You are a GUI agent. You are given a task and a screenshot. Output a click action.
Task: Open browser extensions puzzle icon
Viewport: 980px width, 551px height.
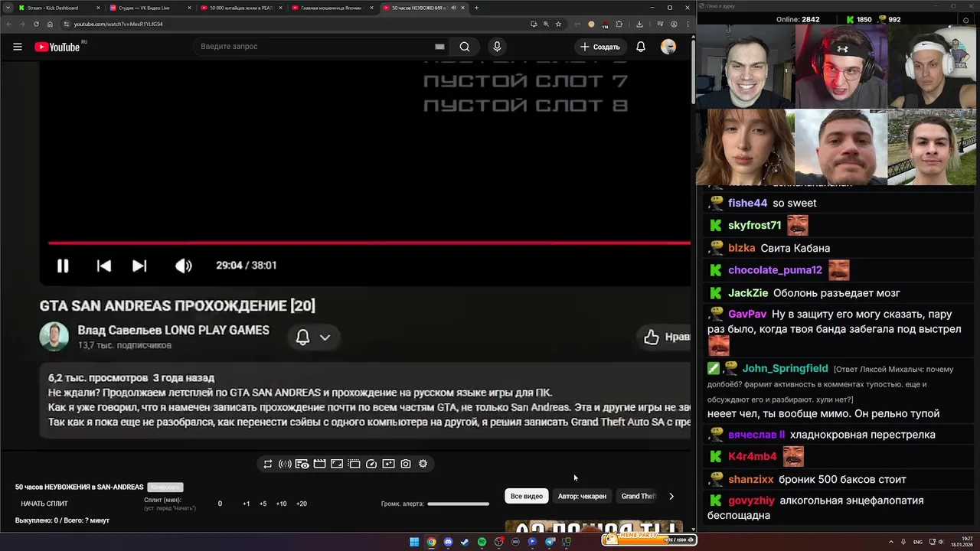[619, 24]
